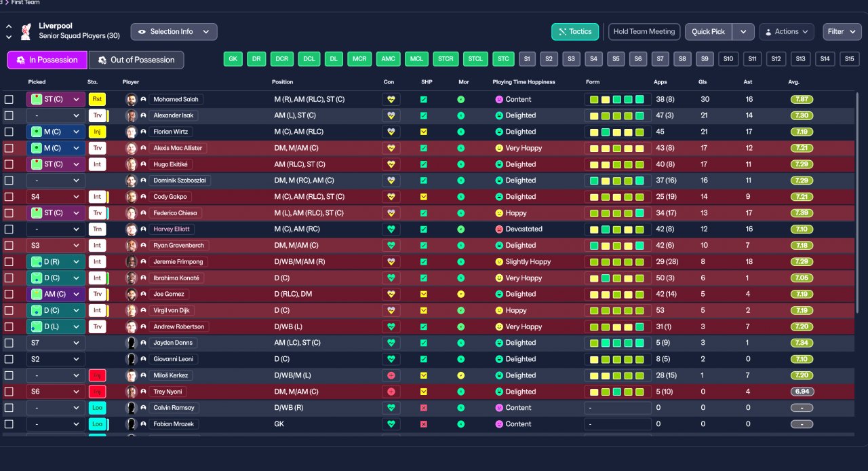Click Calvin Ramsay's red sharpness cross icon
Viewport: 868px width, 471px height.
(424, 408)
